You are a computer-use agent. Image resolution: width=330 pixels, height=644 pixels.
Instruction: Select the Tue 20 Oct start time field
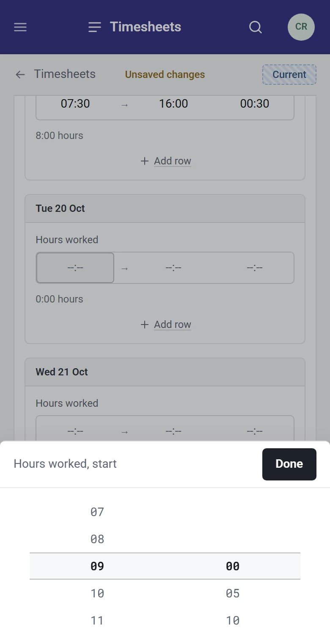click(x=75, y=268)
